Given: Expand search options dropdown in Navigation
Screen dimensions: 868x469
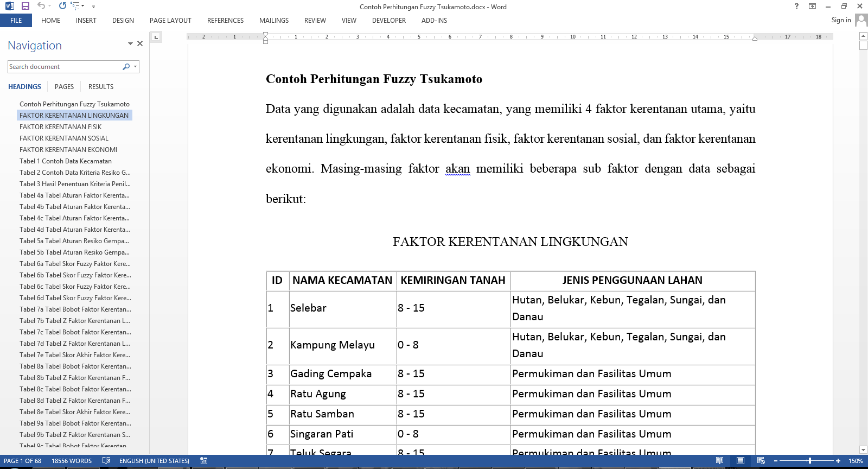Looking at the screenshot, I should (135, 67).
